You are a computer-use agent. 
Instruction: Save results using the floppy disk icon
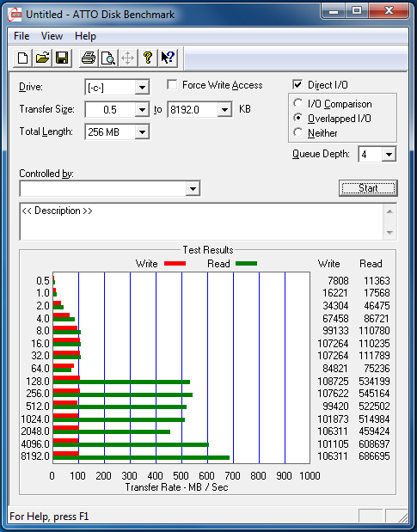pyautogui.click(x=62, y=58)
